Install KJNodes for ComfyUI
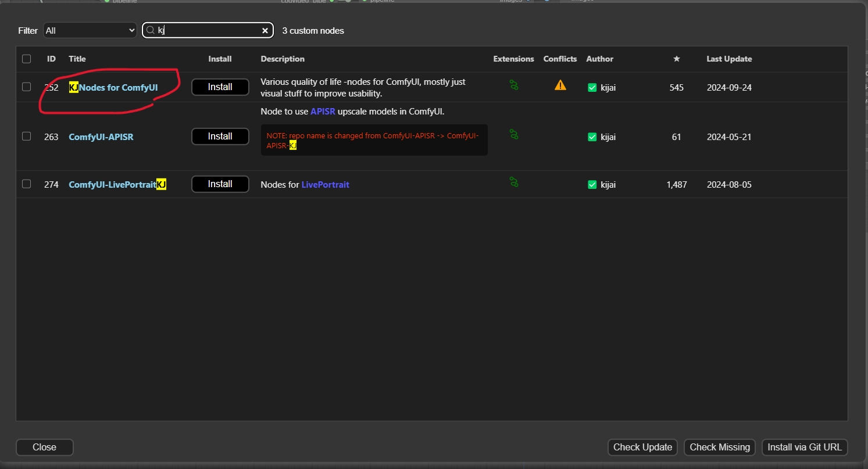Viewport: 868px width, 469px height. pos(220,87)
